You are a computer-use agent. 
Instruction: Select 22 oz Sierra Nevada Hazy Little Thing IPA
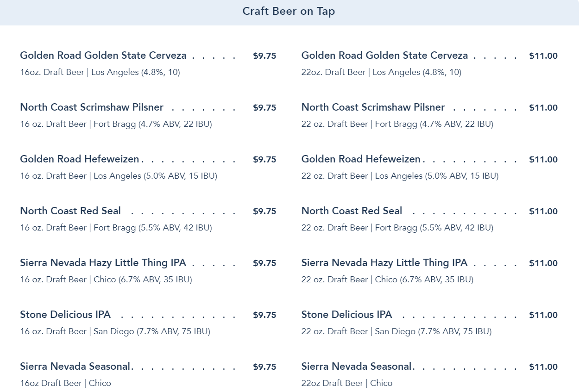click(384, 263)
